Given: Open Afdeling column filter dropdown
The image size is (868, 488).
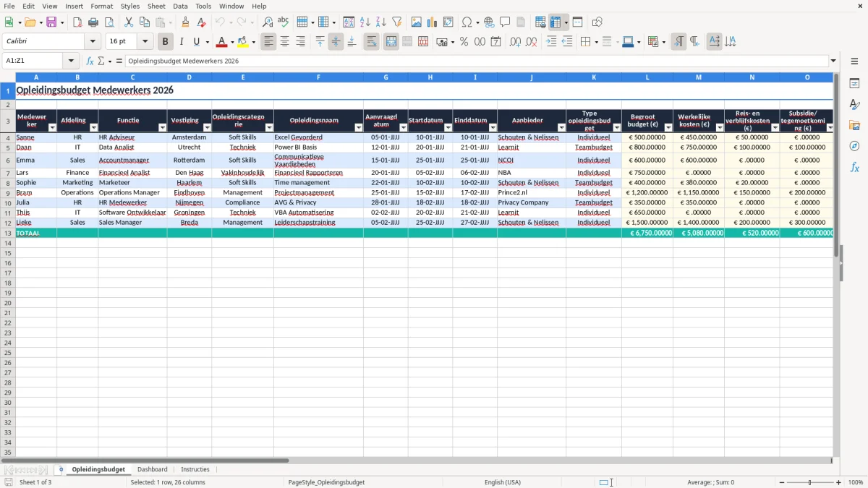Looking at the screenshot, I should pyautogui.click(x=93, y=128).
